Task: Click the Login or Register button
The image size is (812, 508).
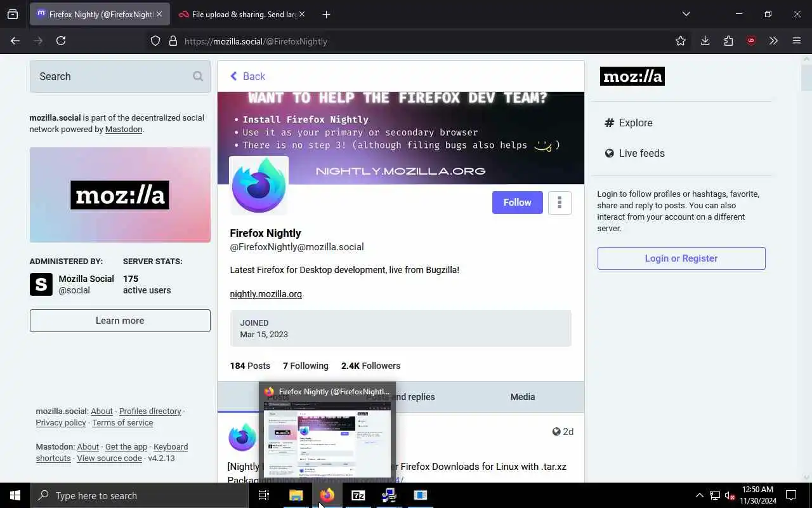Action: [681, 258]
